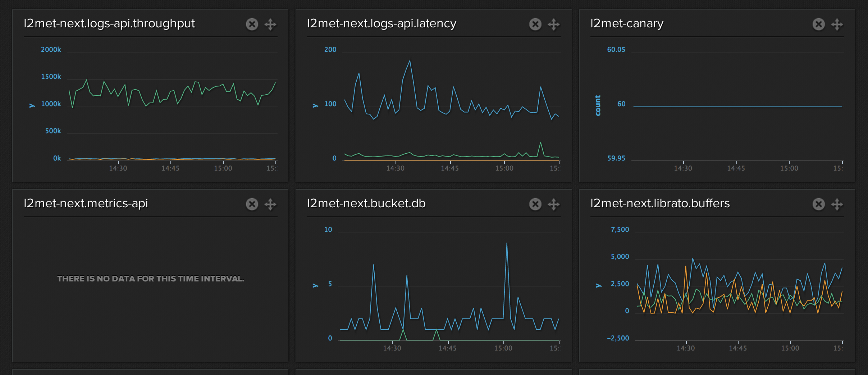Click move handle on logs-api.throughput panel
The image size is (868, 375).
coord(270,24)
